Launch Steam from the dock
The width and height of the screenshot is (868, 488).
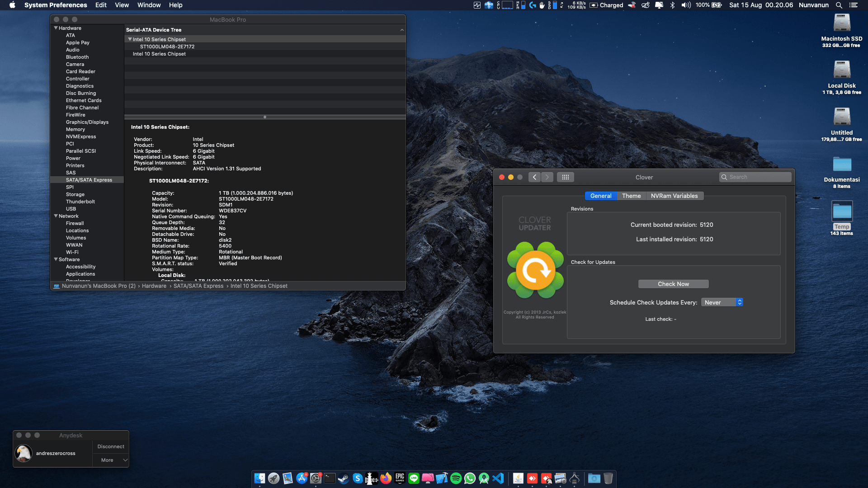(344, 478)
